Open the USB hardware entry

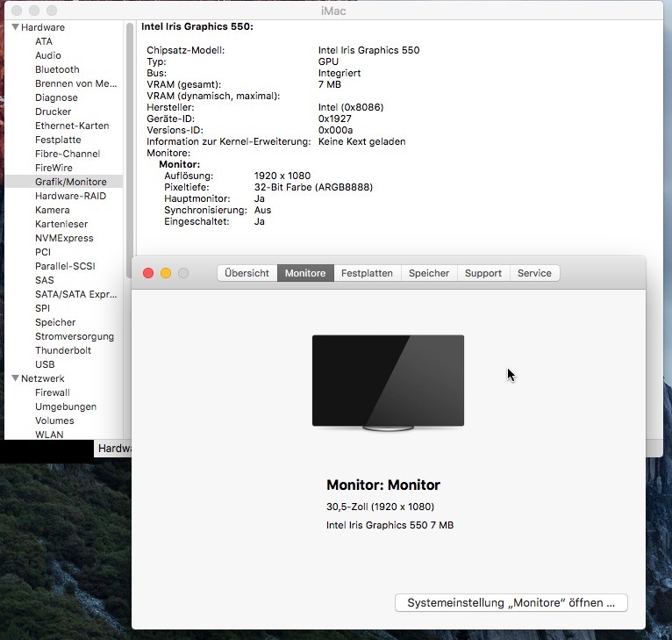(x=45, y=364)
